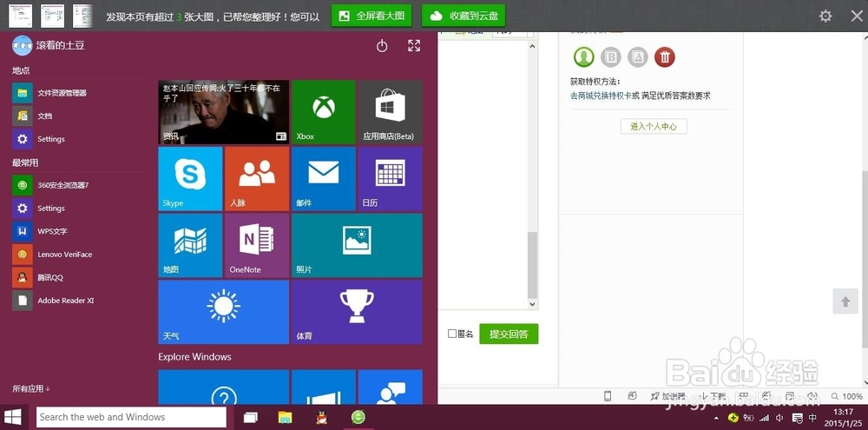Open the 应用商店(Beta) store tile
Image resolution: width=868 pixels, height=430 pixels.
(390, 112)
